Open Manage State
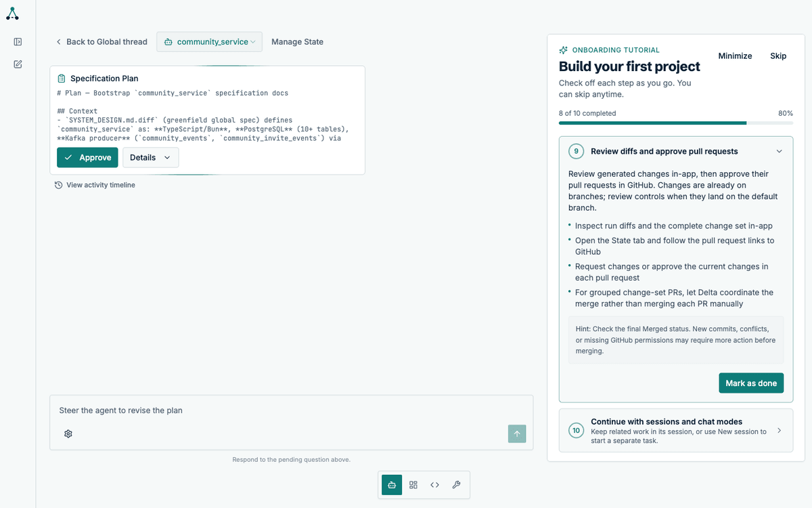812x508 pixels. point(297,42)
